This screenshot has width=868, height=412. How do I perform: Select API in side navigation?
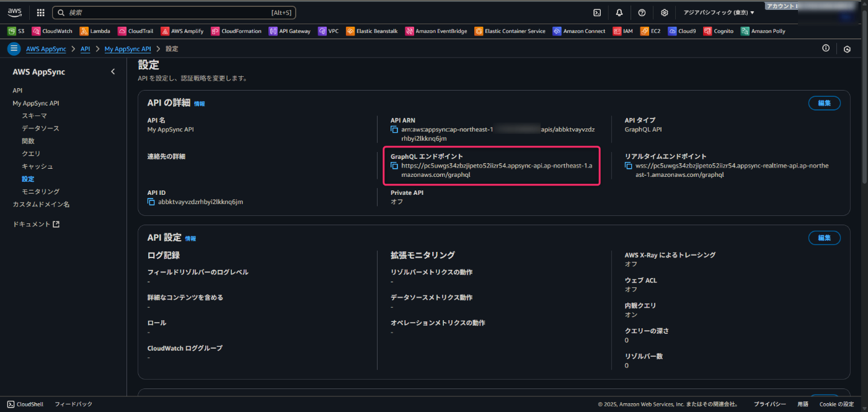click(x=17, y=91)
